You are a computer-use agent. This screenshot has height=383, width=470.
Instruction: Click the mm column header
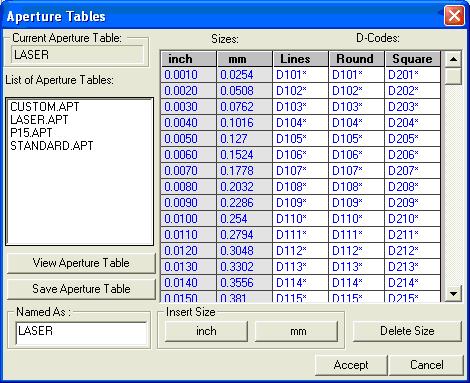pyautogui.click(x=245, y=59)
